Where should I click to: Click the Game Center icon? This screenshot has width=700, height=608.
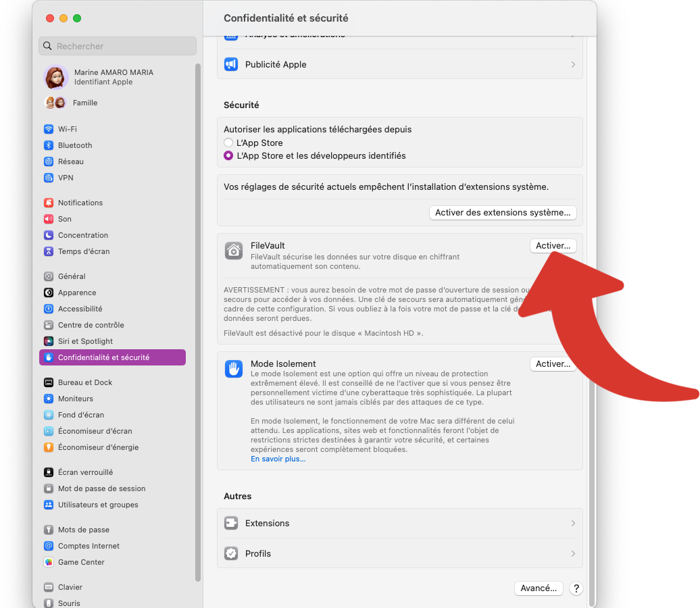tap(49, 563)
